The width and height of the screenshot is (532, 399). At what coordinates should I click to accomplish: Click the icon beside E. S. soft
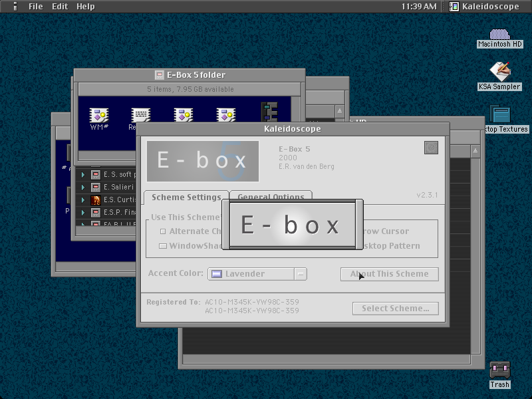96,175
